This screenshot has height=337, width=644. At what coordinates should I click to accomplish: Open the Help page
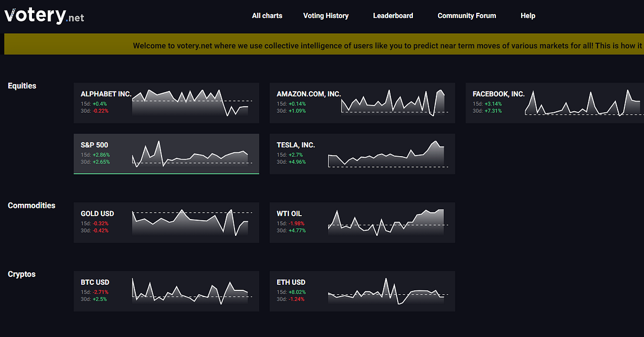[528, 16]
